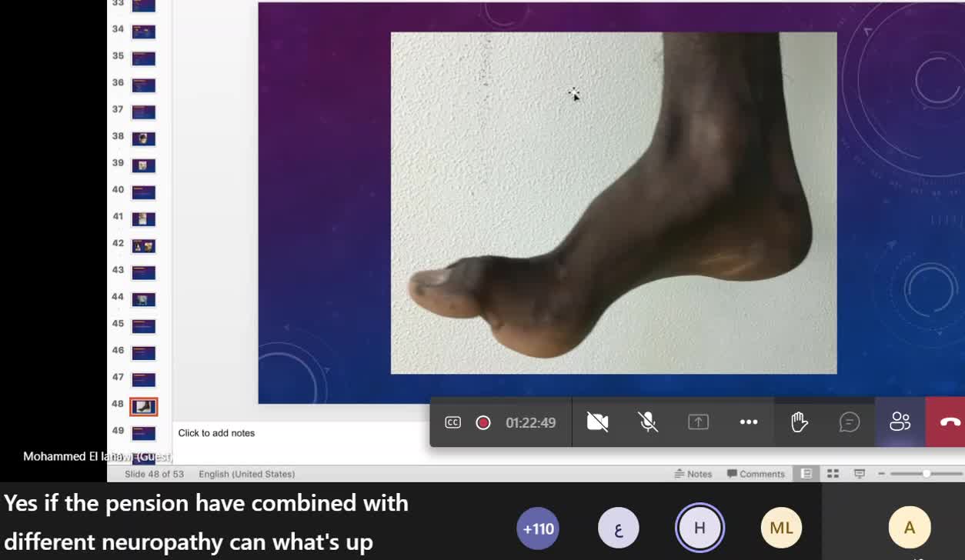Select slide 40 thumbnail
Viewport: 965px width, 560px height.
pyautogui.click(x=144, y=192)
